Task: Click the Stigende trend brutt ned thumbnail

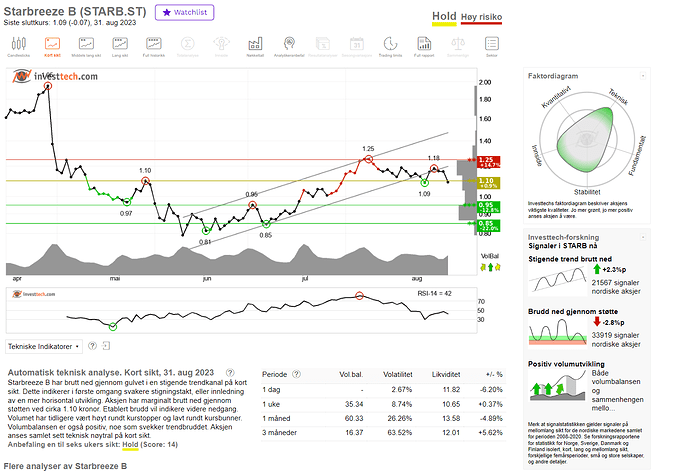Action: coord(558,281)
